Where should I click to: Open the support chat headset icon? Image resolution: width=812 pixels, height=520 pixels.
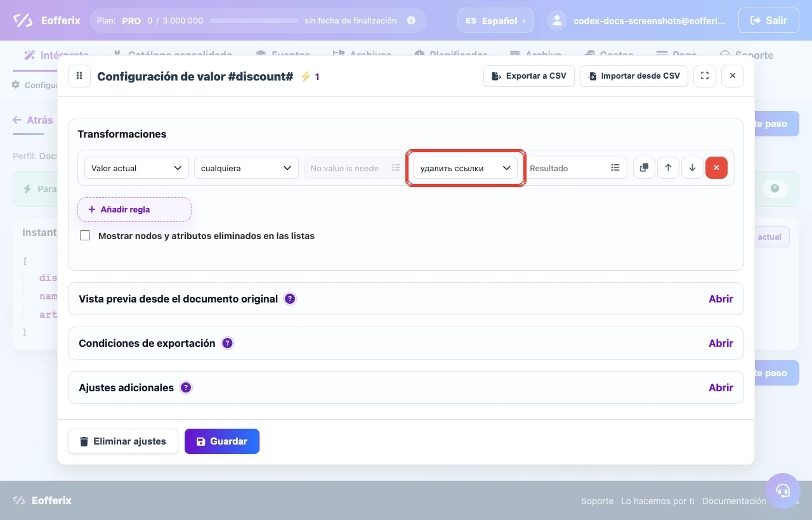tap(783, 491)
